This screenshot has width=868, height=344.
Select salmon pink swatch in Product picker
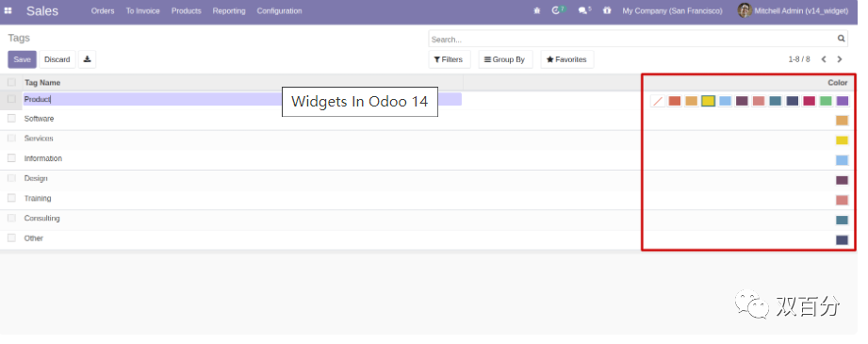click(x=759, y=101)
